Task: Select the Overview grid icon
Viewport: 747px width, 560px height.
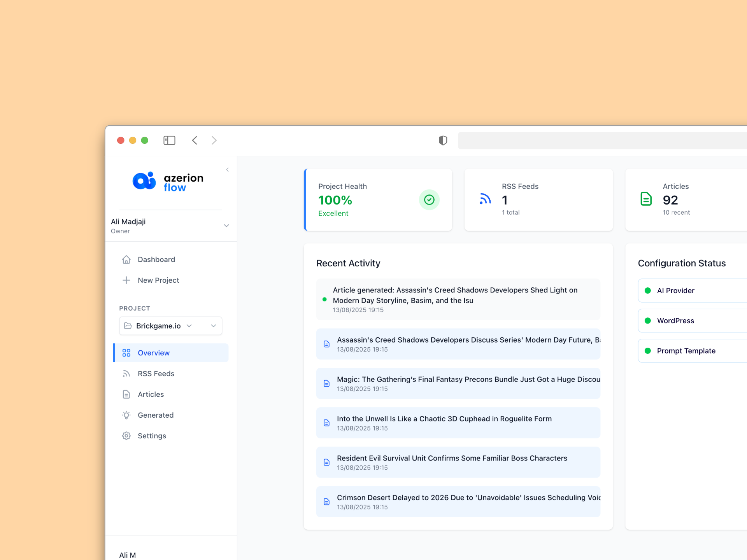Action: coord(126,353)
